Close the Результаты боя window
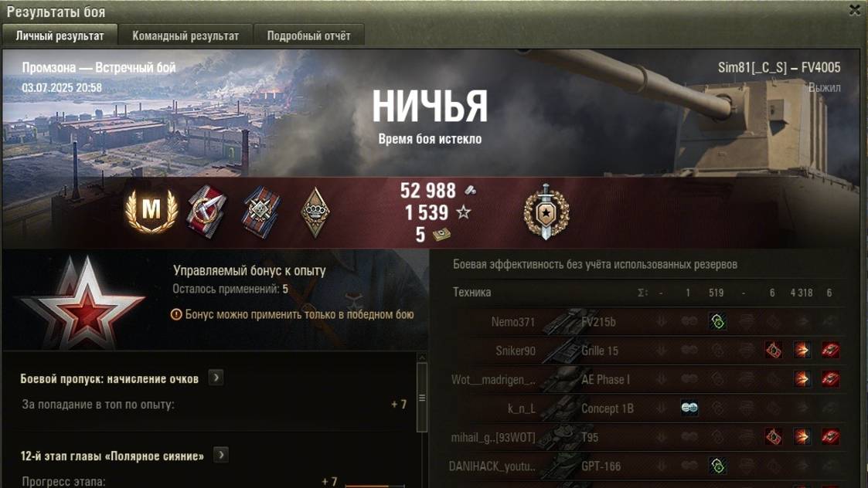This screenshot has height=488, width=868. tap(855, 10)
